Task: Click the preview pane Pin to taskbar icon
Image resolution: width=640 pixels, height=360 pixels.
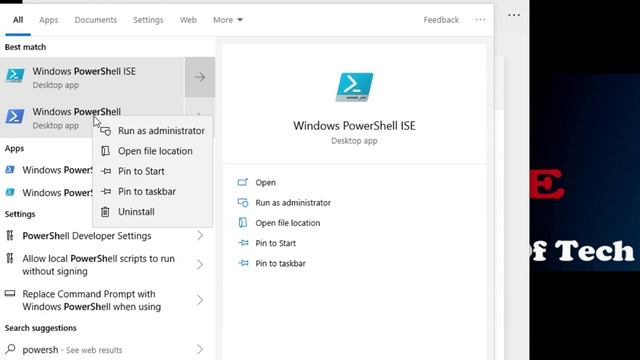Action: (243, 263)
